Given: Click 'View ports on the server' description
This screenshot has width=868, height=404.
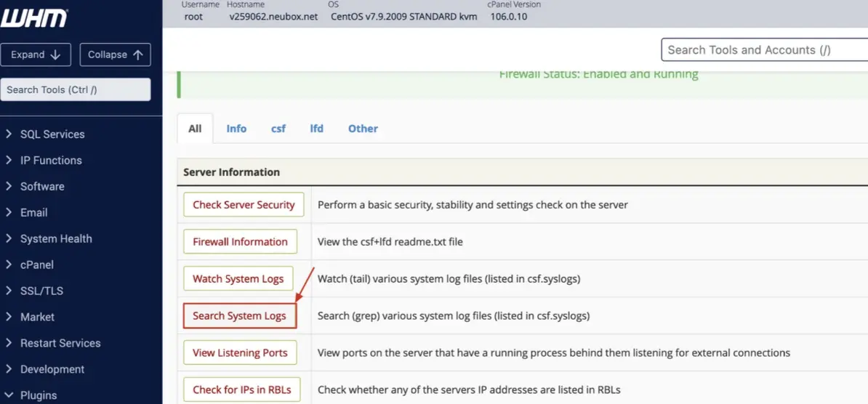Looking at the screenshot, I should (x=553, y=352).
